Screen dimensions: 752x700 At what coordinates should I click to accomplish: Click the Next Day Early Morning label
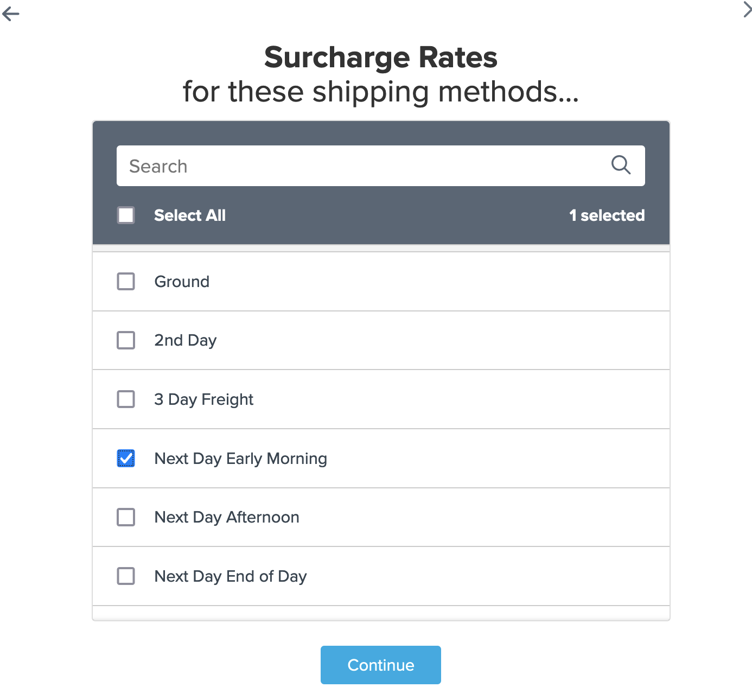[240, 459]
